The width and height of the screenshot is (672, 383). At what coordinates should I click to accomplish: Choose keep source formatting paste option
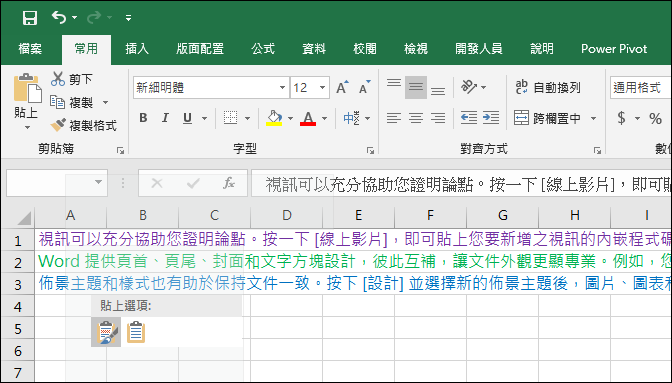106,332
